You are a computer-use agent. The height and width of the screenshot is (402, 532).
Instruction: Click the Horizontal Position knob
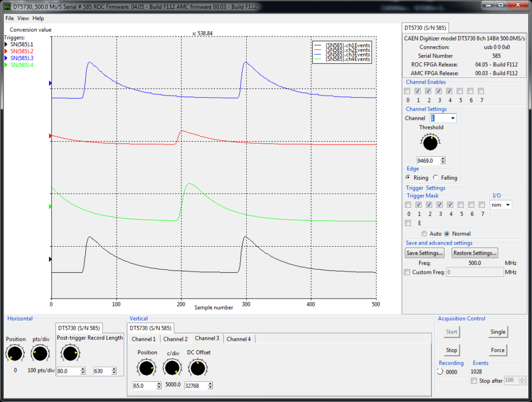click(x=15, y=354)
